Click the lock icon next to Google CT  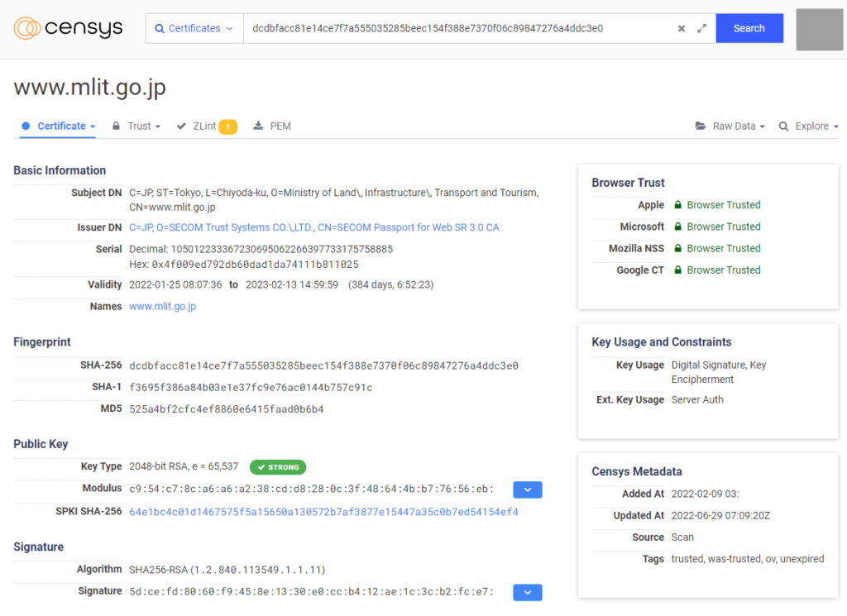678,270
